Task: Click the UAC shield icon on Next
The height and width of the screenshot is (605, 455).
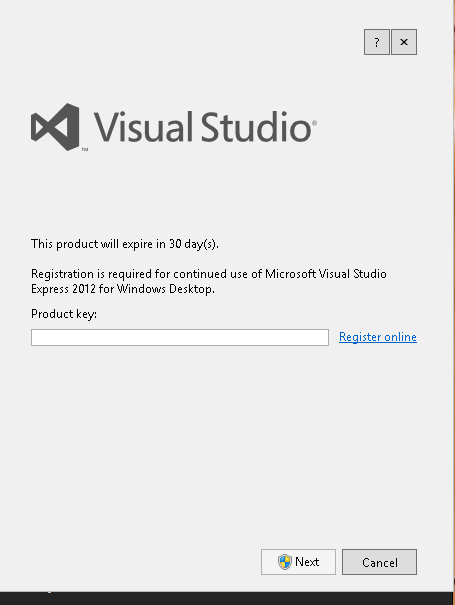Action: coord(285,562)
